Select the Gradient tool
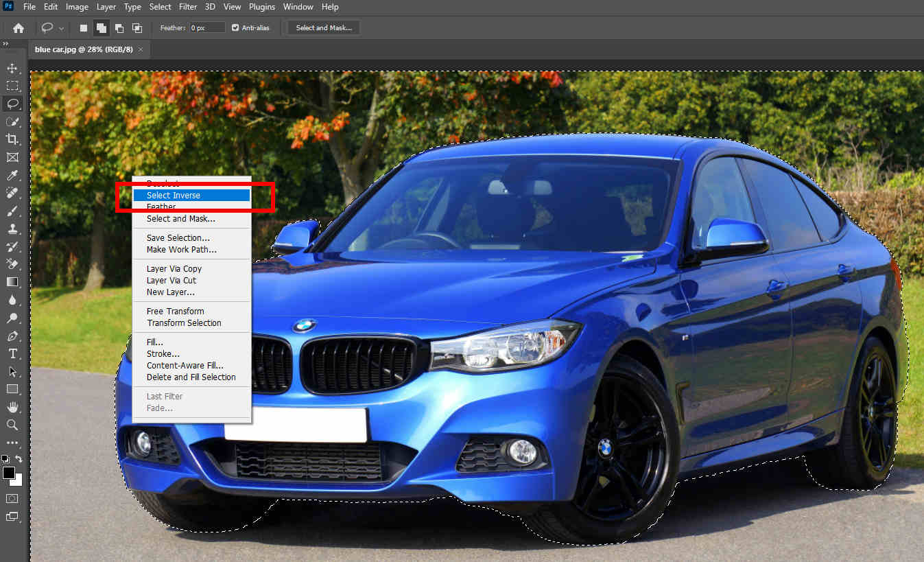The image size is (924, 562). [12, 282]
